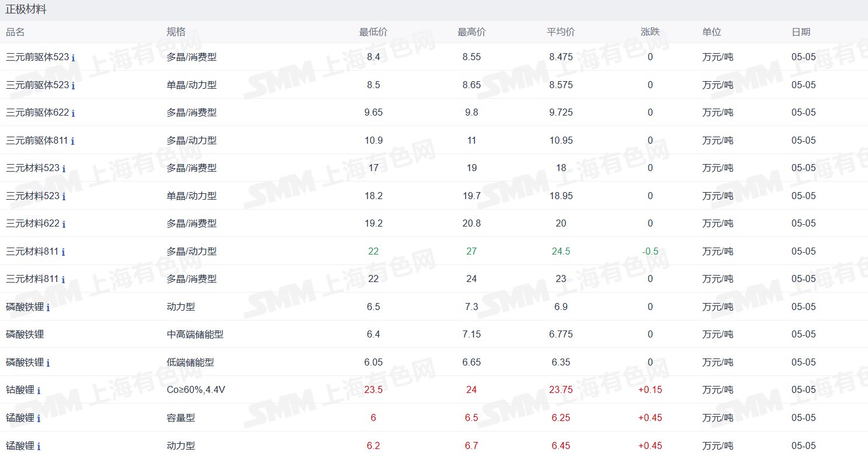This screenshot has width=868, height=456.
Task: Select highest price 20.8
Action: 471,224
